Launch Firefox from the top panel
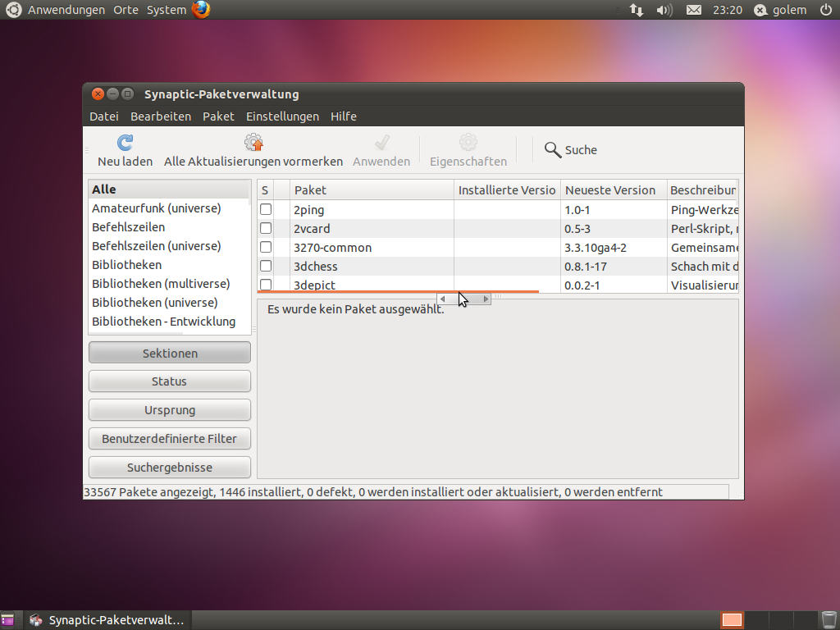Screen dimensions: 840x630 tap(201, 10)
